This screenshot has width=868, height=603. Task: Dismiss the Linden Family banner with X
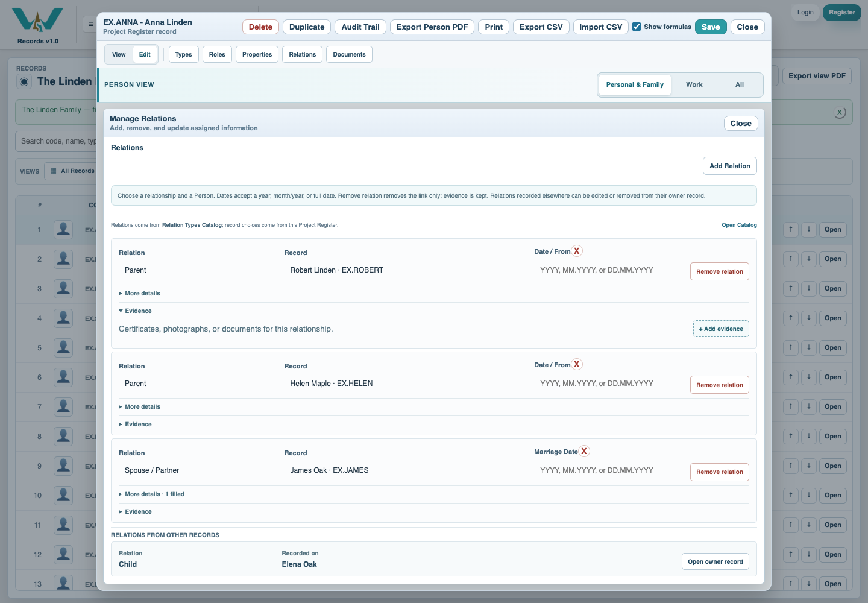point(840,112)
